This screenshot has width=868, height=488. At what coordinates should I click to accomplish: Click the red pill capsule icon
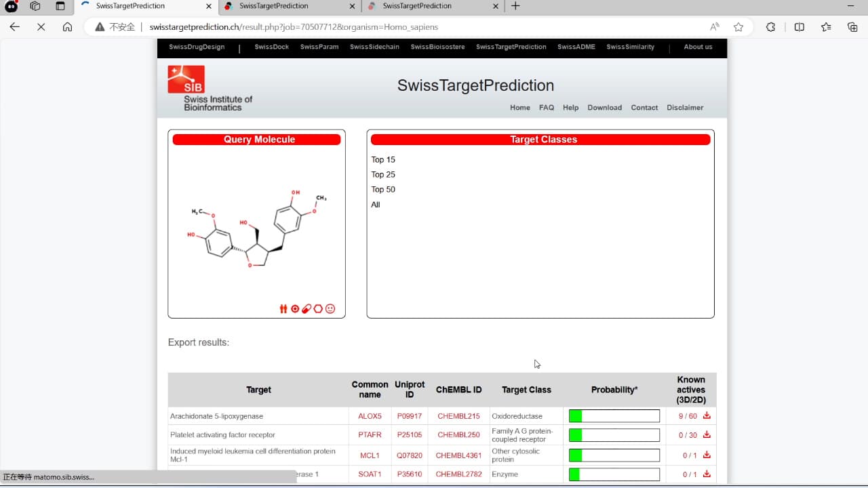click(307, 309)
